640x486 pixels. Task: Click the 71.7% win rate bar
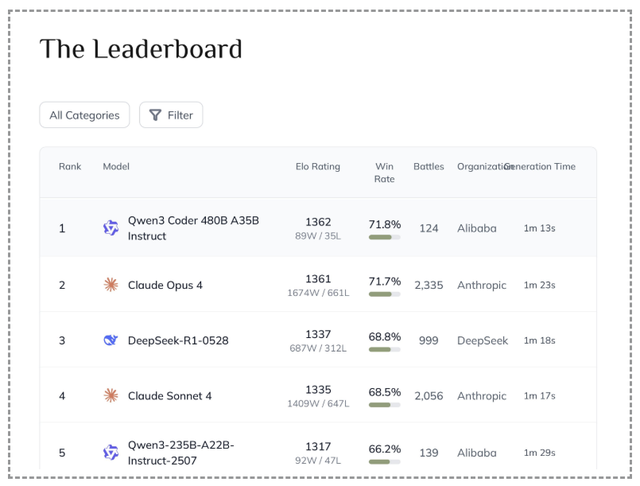click(384, 294)
